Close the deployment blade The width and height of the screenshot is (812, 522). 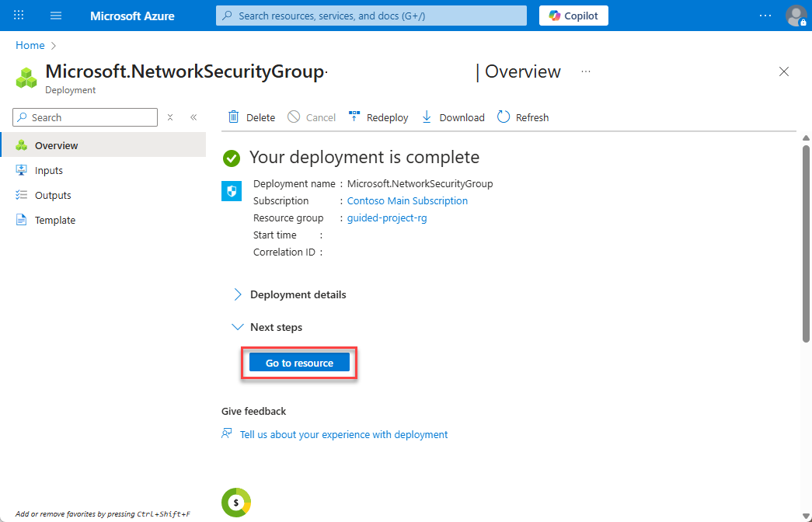click(x=784, y=71)
